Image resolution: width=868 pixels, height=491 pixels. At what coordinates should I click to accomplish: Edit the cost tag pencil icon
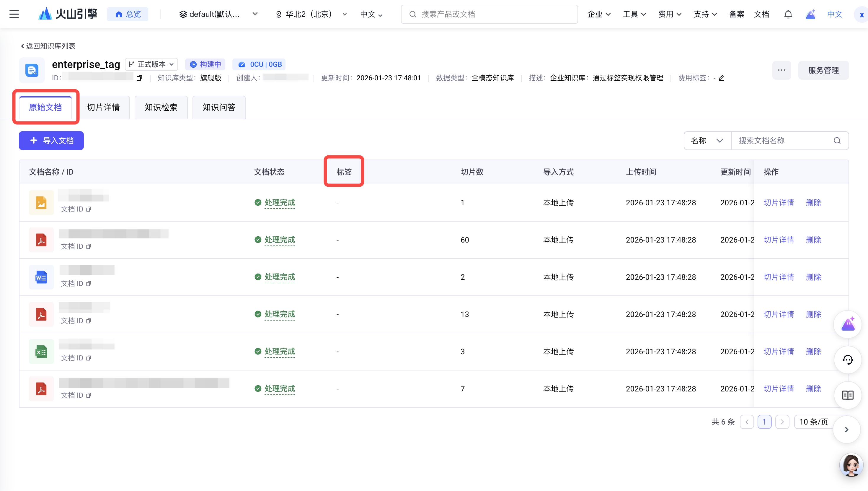click(722, 78)
